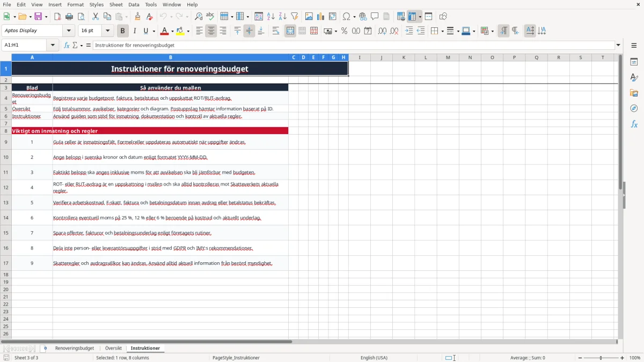Open background color dropdown arrow
Screen dimensions: 644x362
(x=188, y=31)
